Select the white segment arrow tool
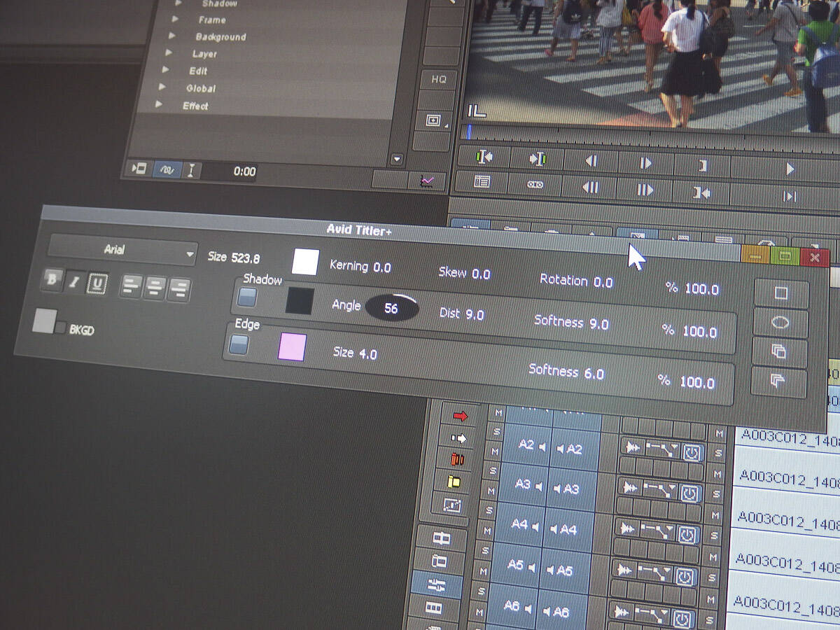The height and width of the screenshot is (630, 840). pos(458,438)
